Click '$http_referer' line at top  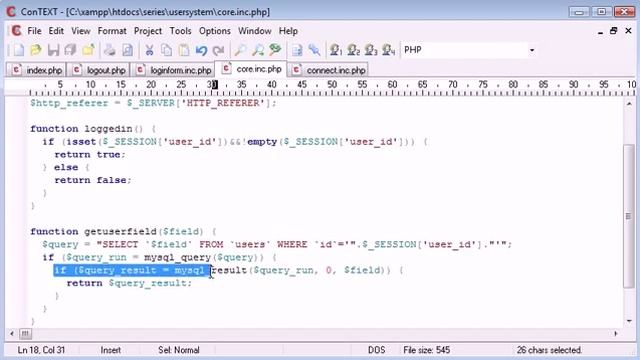153,103
